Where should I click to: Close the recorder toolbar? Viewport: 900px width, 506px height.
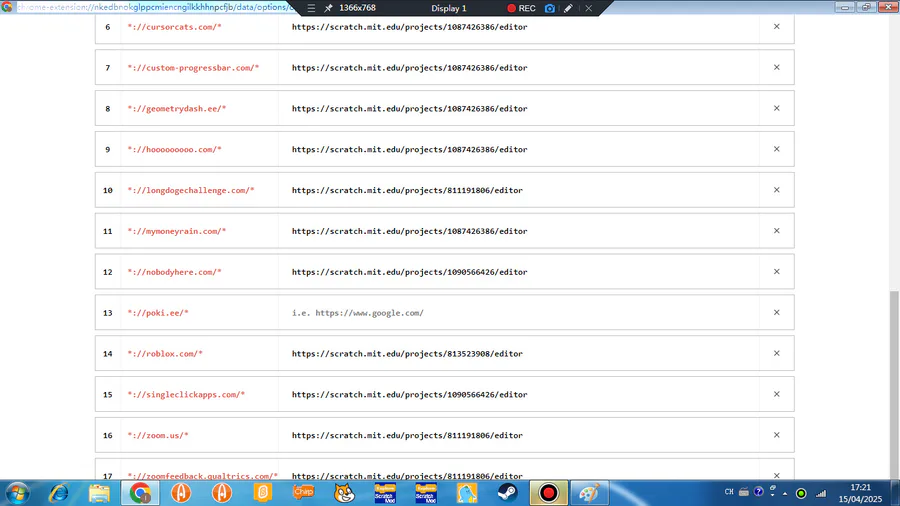(x=588, y=8)
